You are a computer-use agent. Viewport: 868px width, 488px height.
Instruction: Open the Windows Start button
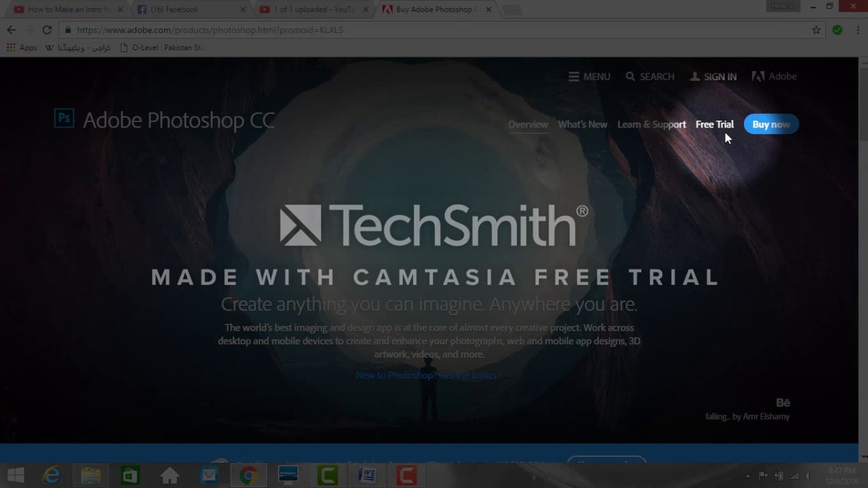point(16,475)
